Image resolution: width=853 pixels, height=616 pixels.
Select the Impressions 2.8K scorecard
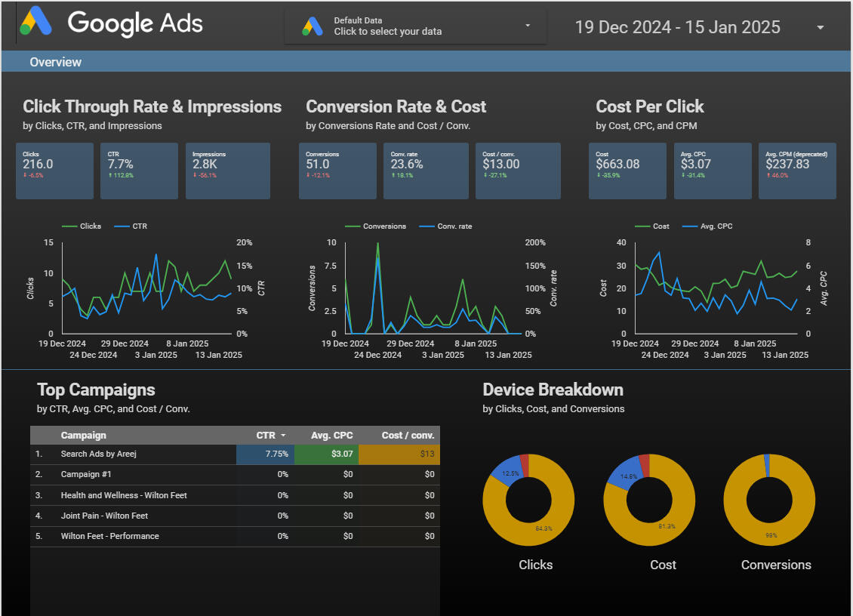228,171
